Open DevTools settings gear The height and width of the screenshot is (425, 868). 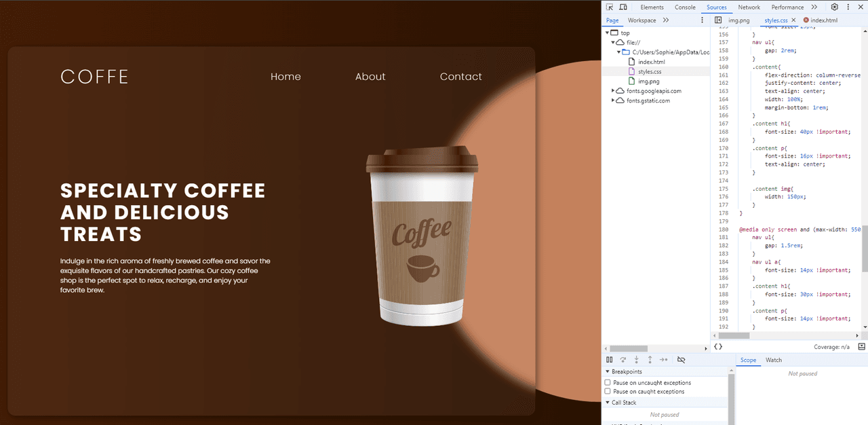click(835, 7)
